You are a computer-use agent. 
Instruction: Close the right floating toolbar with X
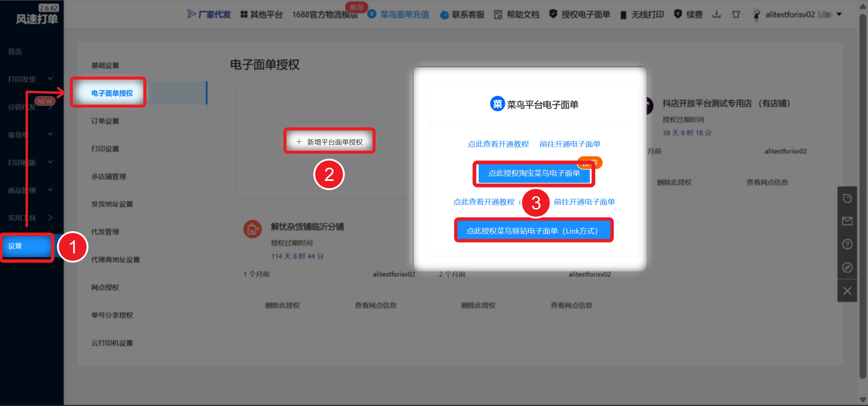pos(847,291)
